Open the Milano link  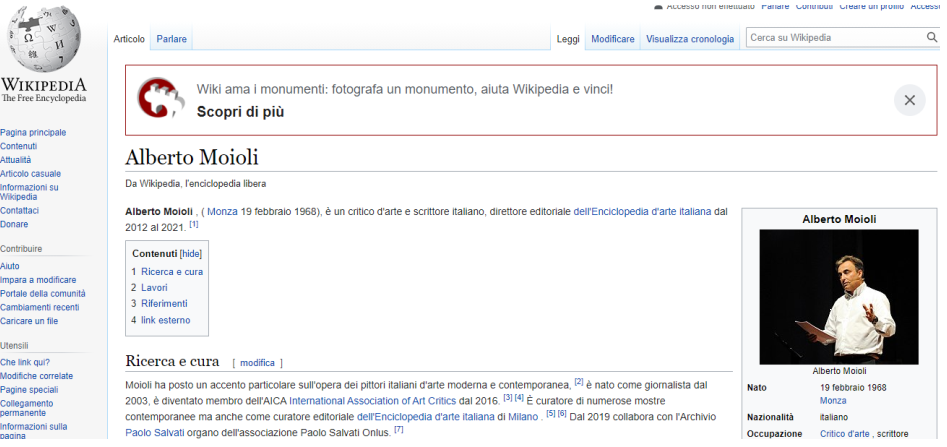(x=522, y=417)
